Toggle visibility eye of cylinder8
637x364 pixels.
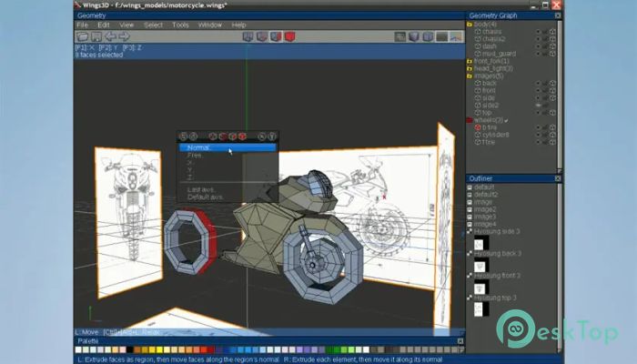539,135
